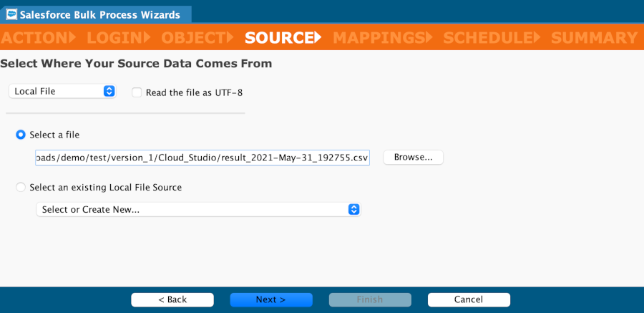Click the Finish button
The image size is (644, 313).
click(370, 299)
